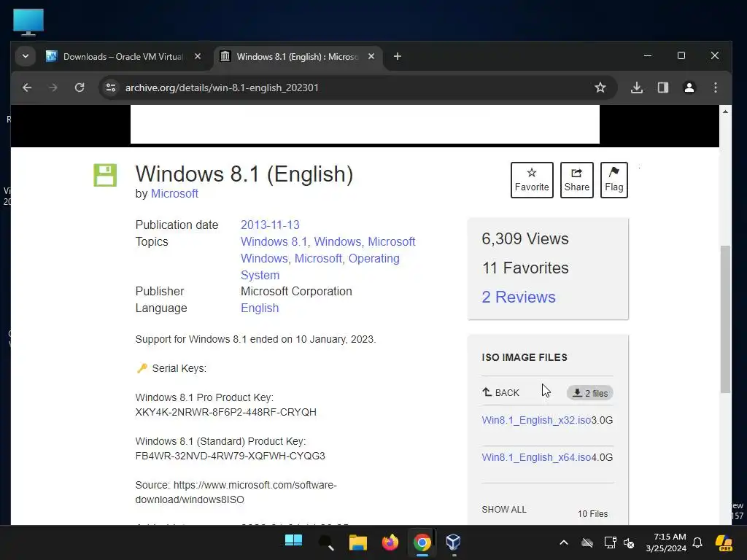
Task: Click the green software floppy icon
Action: [x=105, y=175]
